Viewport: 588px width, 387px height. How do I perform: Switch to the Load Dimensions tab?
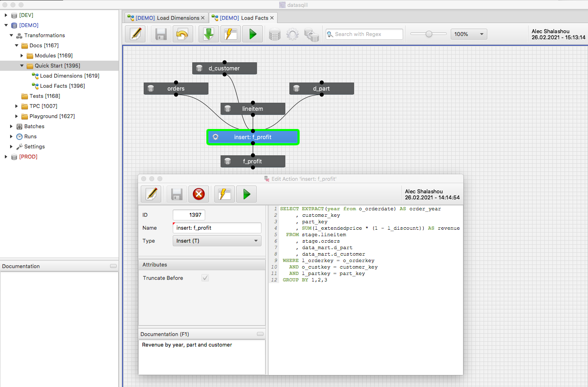[167, 18]
